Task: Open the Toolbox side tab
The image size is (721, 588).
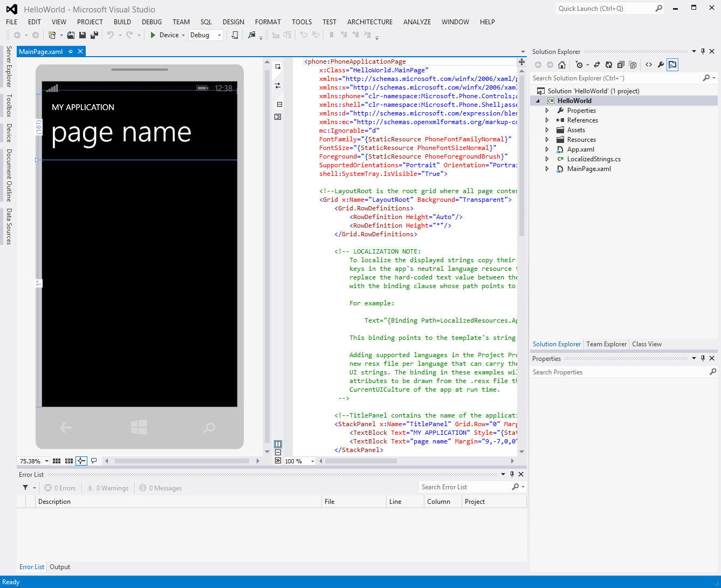Action: pos(9,105)
